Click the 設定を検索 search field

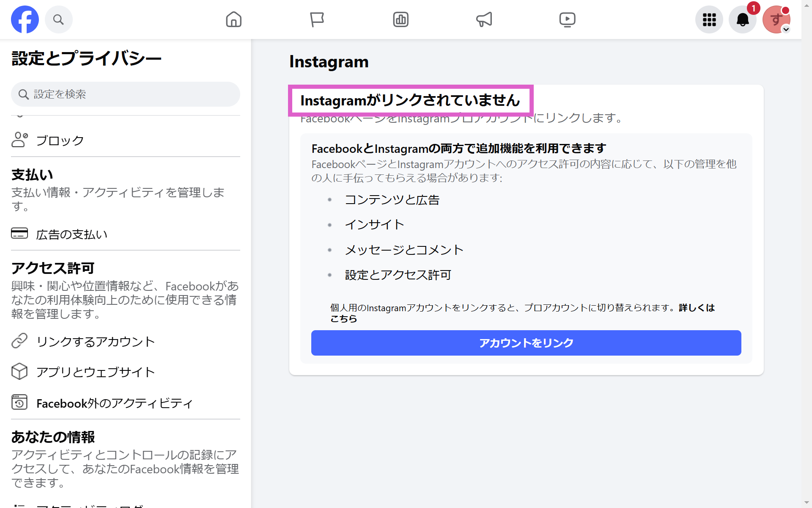pyautogui.click(x=126, y=94)
